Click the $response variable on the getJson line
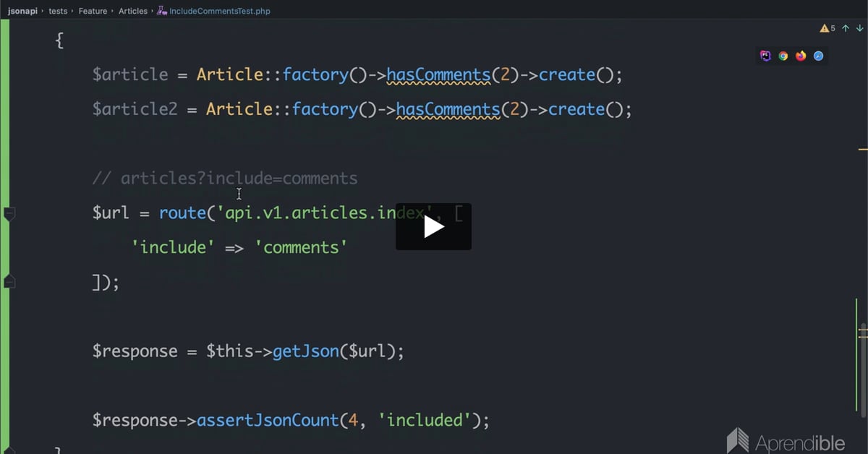This screenshot has height=454, width=868. [135, 351]
